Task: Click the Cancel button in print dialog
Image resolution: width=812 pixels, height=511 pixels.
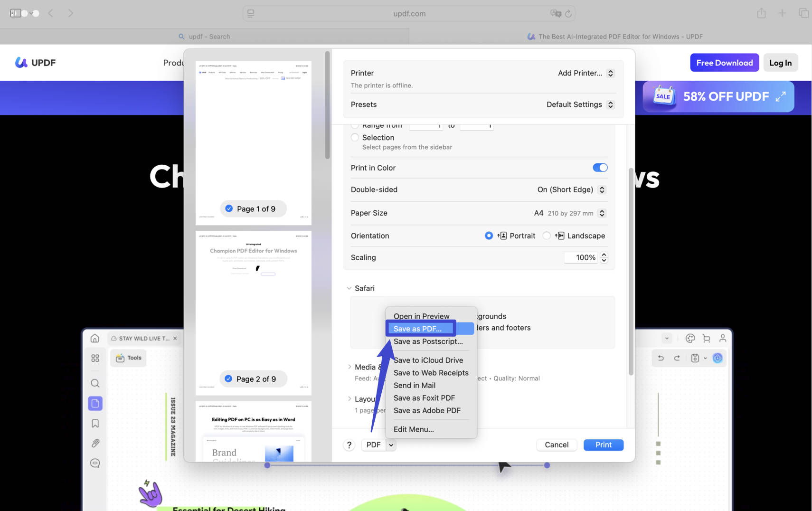Action: [557, 445]
